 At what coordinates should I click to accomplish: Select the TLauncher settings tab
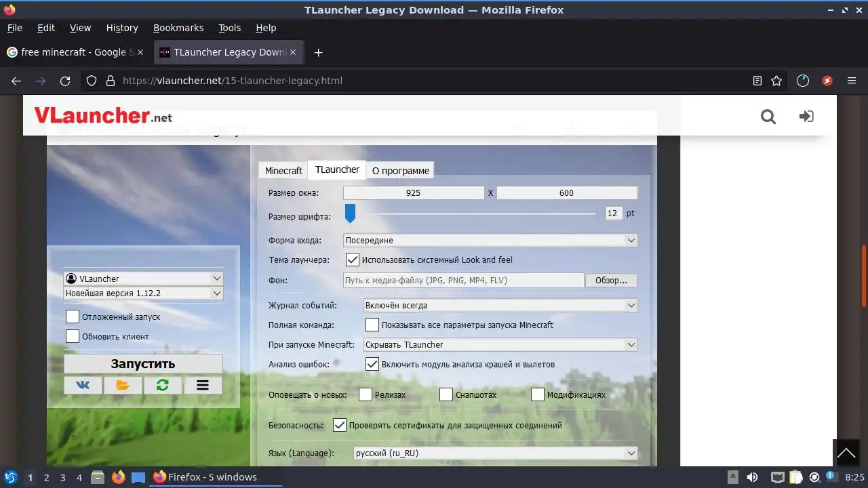[337, 169]
